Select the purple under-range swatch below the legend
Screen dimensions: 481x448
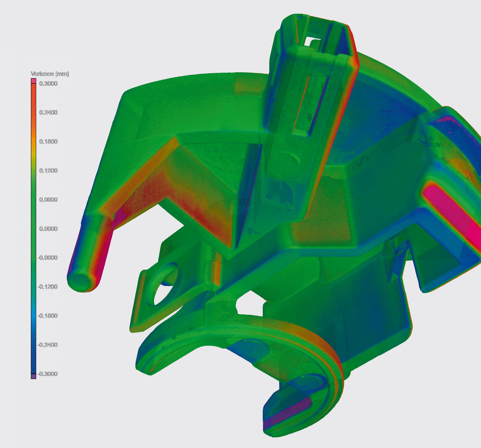tap(34, 376)
